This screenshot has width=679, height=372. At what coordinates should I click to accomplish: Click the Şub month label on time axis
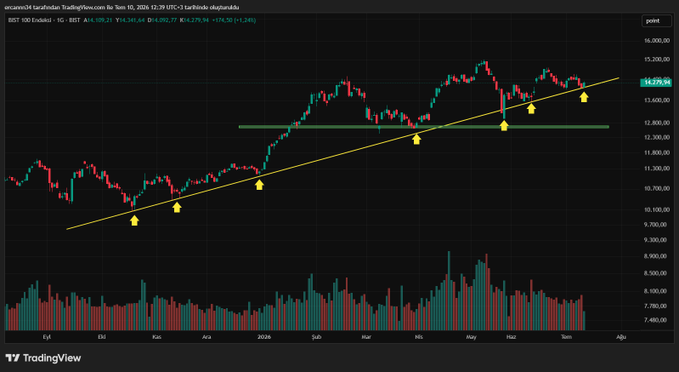tap(317, 337)
